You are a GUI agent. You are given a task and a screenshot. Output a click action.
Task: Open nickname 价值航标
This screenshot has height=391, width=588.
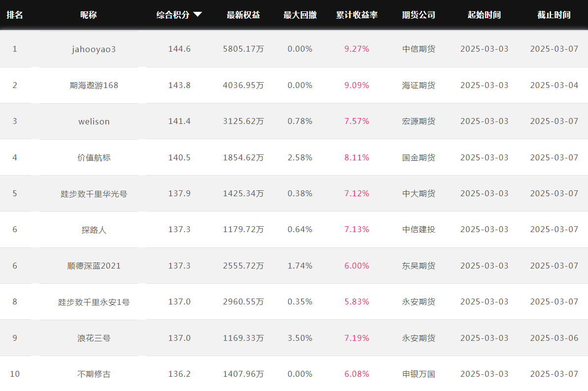(x=94, y=158)
